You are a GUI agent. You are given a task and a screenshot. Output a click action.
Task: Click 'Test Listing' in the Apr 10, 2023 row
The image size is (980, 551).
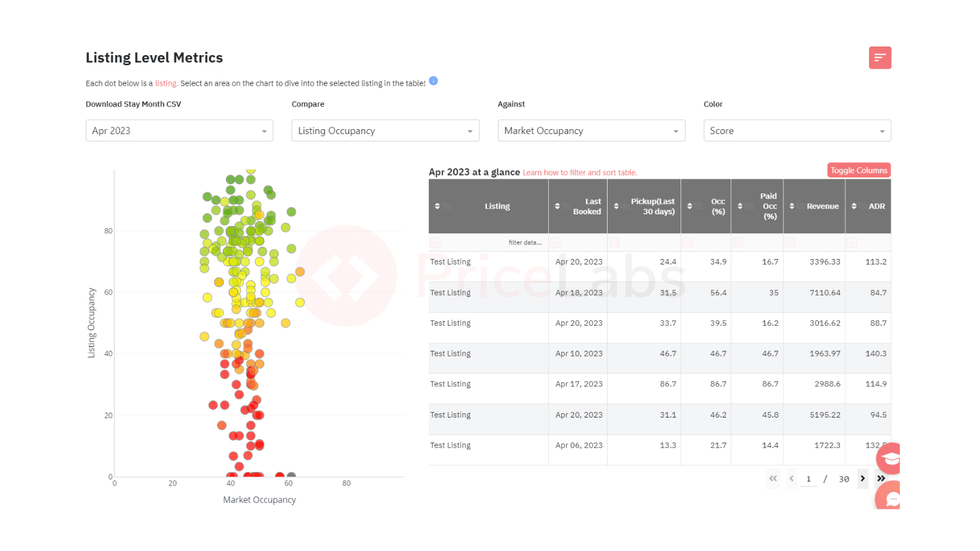click(x=450, y=353)
